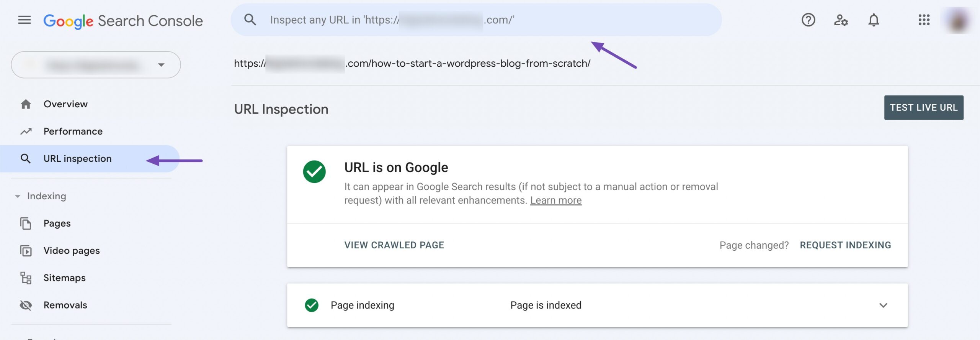Viewport: 980px width, 340px height.
Task: Click the Google Search Console logo
Action: click(x=123, y=21)
